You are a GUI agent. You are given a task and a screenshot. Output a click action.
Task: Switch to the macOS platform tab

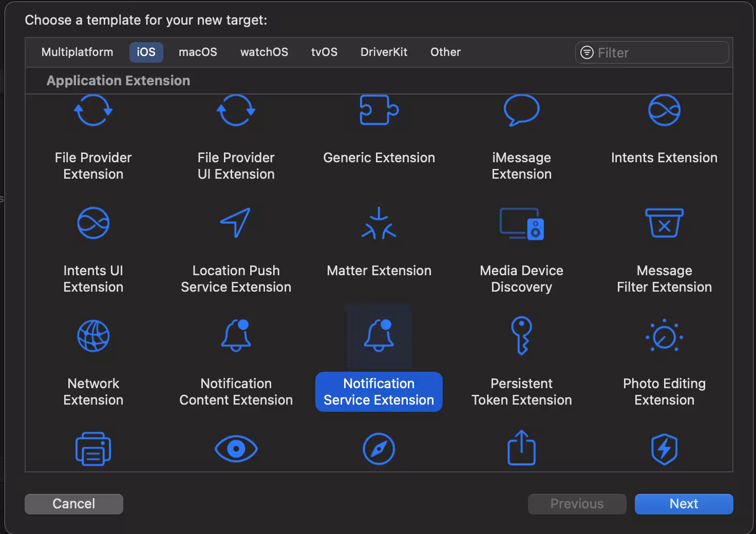[x=198, y=52]
